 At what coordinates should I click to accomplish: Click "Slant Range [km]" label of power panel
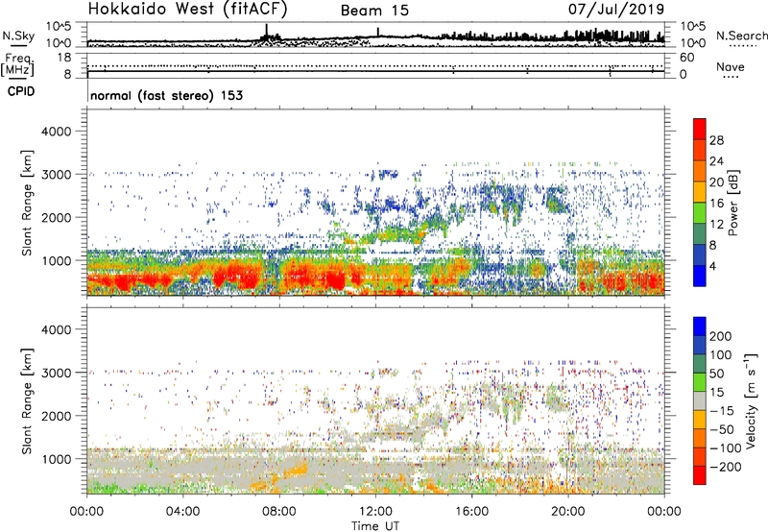(27, 203)
